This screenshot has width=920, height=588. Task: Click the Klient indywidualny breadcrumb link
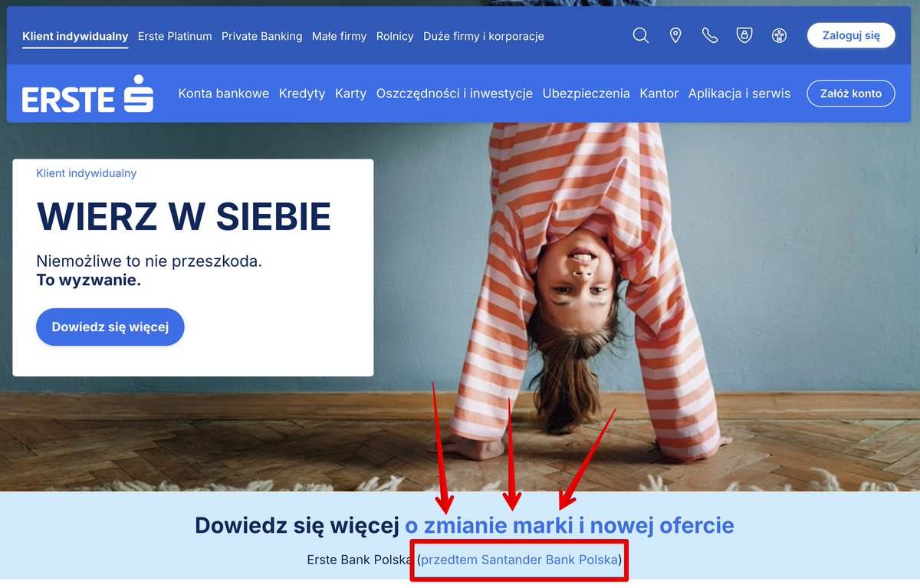[87, 173]
